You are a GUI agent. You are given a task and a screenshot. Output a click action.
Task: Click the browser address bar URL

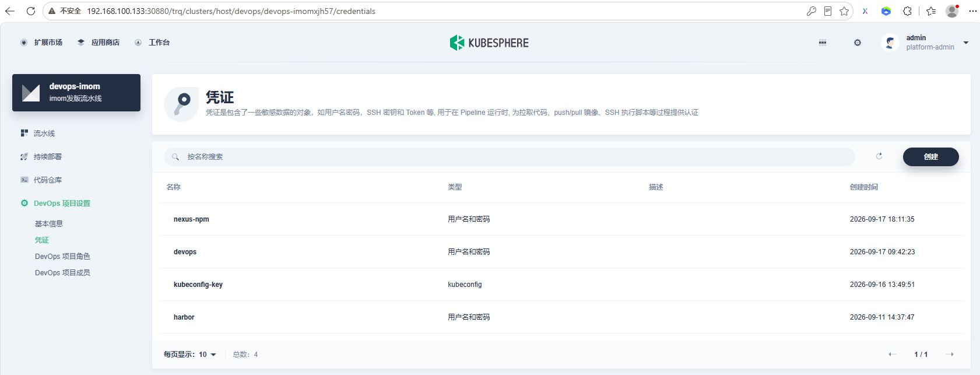pyautogui.click(x=231, y=11)
